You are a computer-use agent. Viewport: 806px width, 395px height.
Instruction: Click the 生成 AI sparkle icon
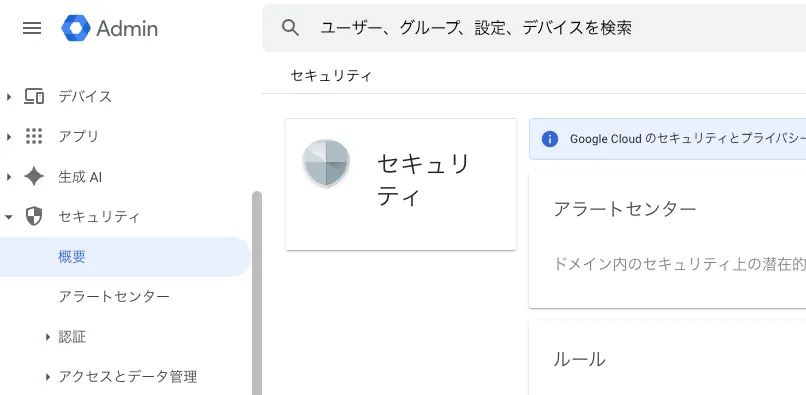click(34, 176)
